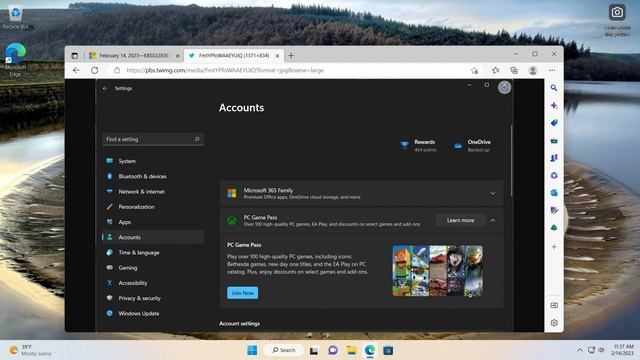Open Task View on taskbar
Screen dimensions: 640x360
pos(313,351)
